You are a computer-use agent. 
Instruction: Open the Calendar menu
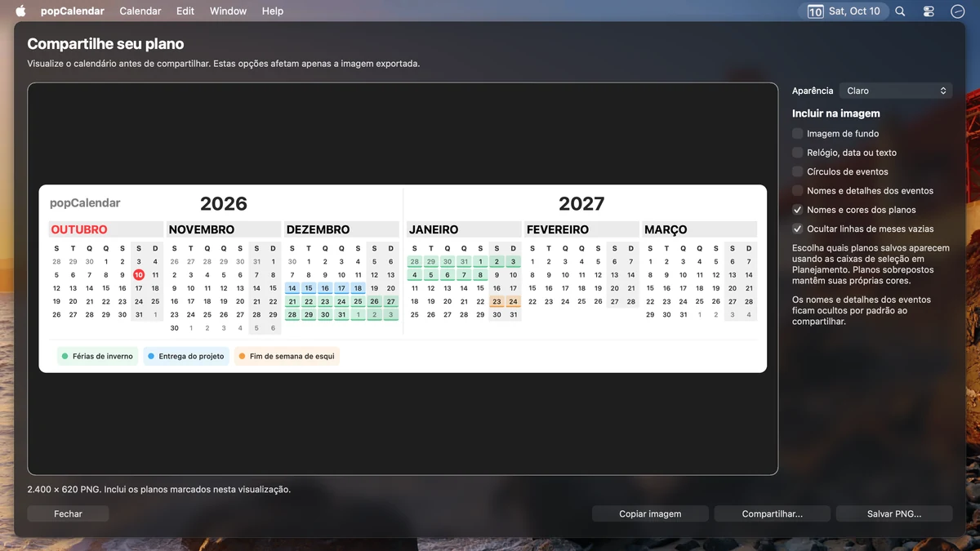tap(140, 11)
